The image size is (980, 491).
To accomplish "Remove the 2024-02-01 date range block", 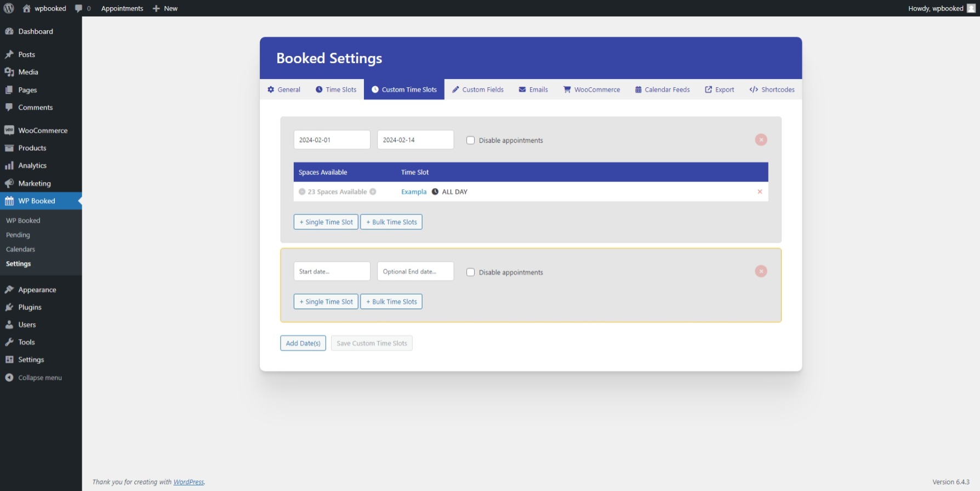I will 761,140.
